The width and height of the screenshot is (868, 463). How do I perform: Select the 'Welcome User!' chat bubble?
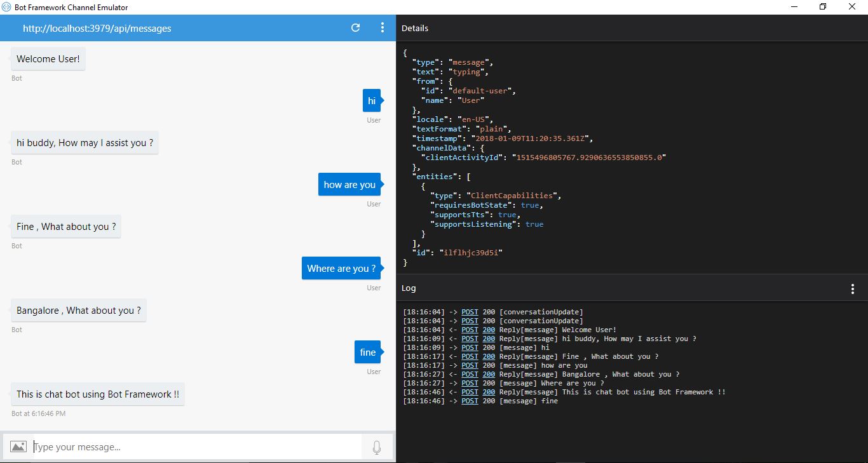[x=48, y=59]
